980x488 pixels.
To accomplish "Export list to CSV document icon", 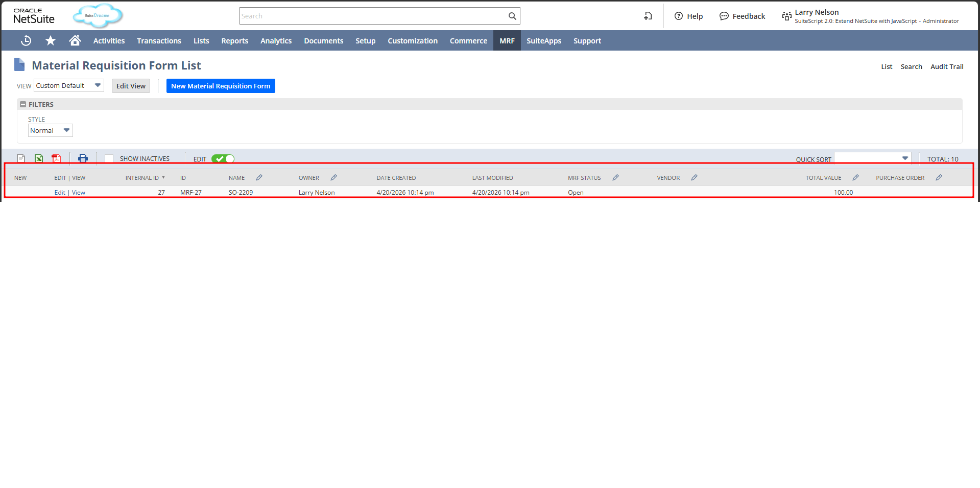I will tap(21, 158).
